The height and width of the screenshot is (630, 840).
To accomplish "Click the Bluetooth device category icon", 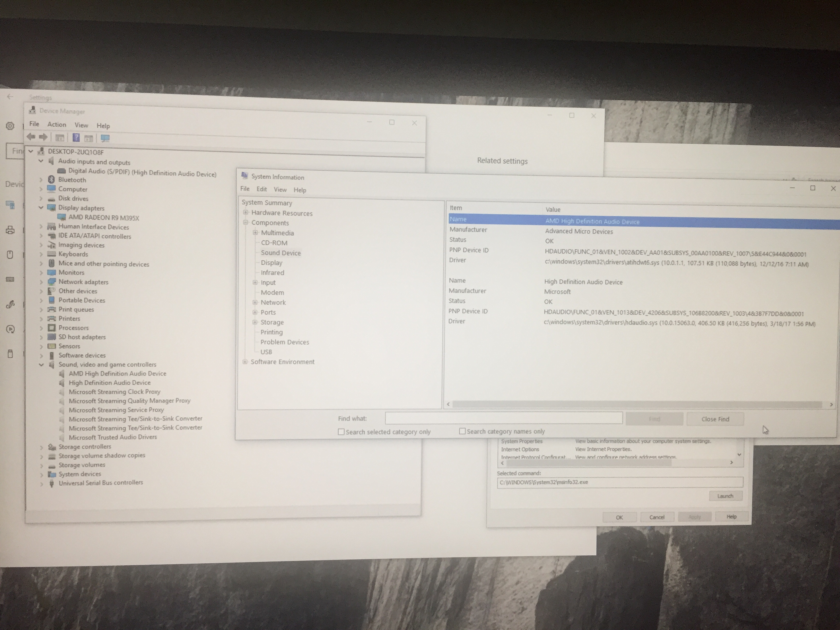I will [x=52, y=179].
